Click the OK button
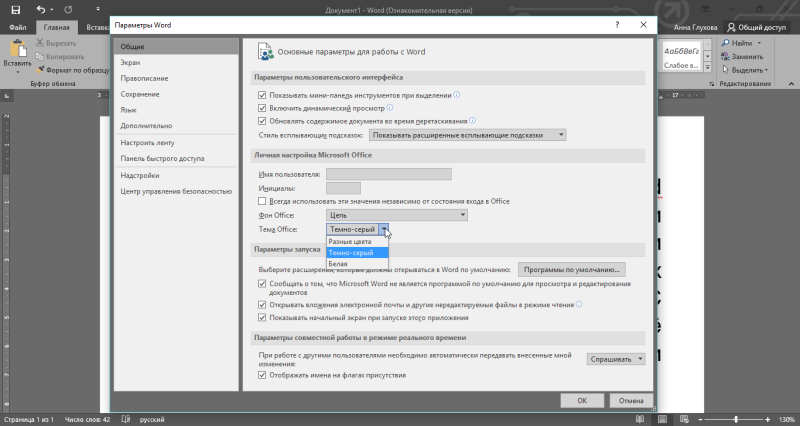 582,400
